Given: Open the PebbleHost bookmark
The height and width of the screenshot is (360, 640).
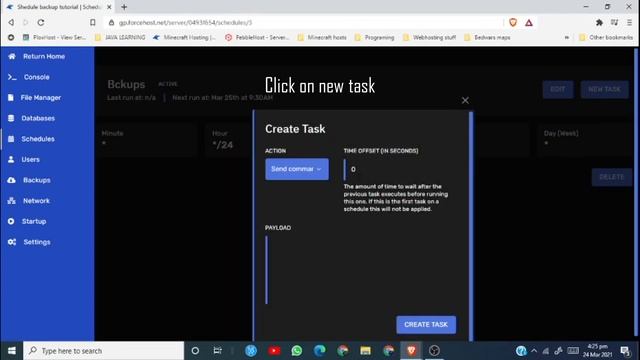Looking at the screenshot, I should 257,38.
